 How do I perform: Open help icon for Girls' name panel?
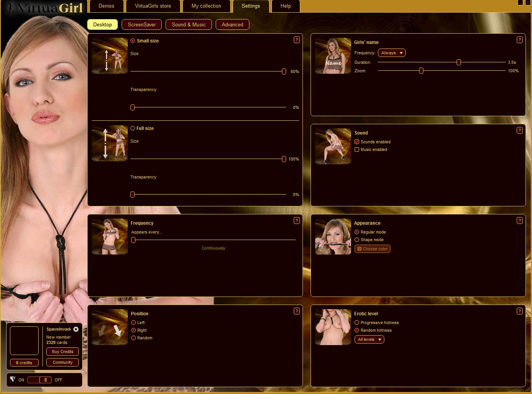pos(519,40)
